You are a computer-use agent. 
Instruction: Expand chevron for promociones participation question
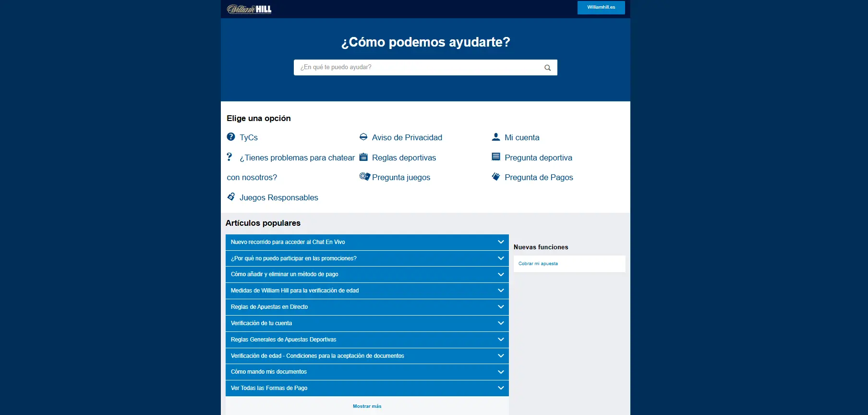pyautogui.click(x=501, y=258)
